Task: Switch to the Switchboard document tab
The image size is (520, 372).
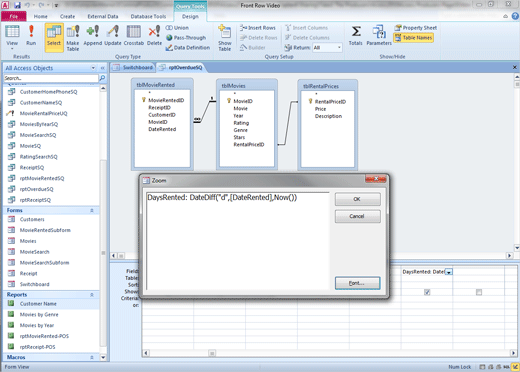Action: point(133,67)
